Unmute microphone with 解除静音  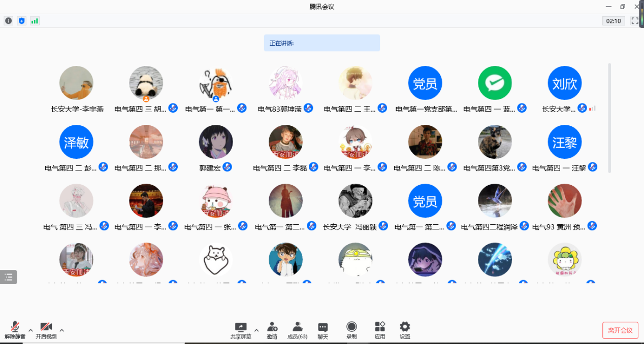[x=15, y=330]
